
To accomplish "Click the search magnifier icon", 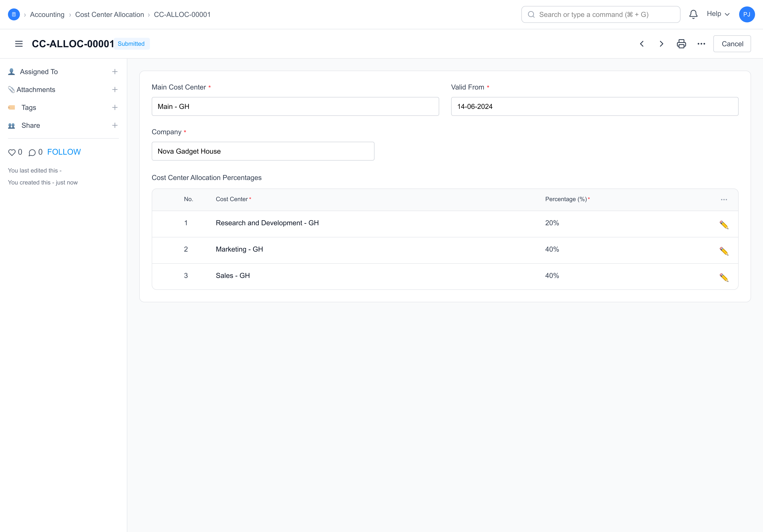I will click(x=531, y=15).
